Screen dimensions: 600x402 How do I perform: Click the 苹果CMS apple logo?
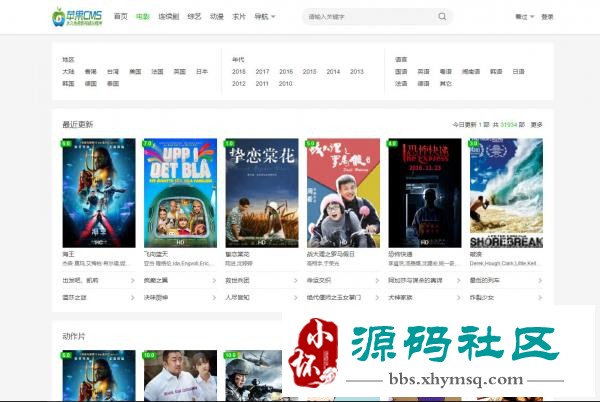[x=77, y=17]
